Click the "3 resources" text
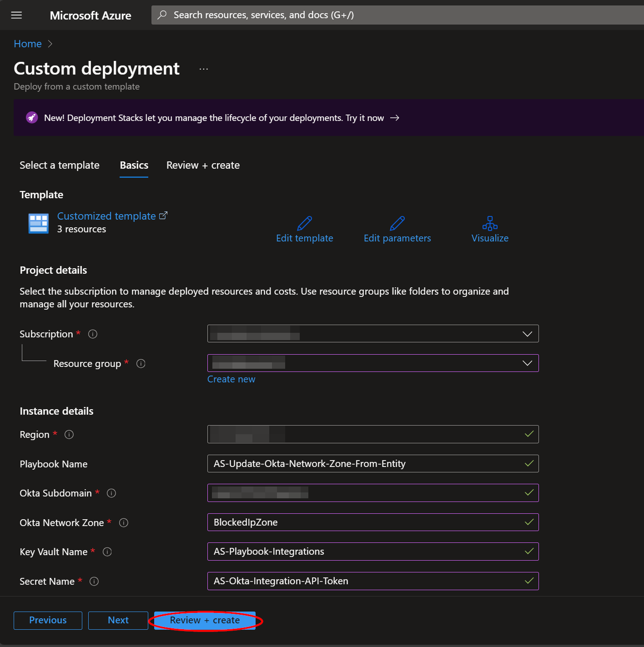Viewport: 644px width, 647px height. click(81, 230)
